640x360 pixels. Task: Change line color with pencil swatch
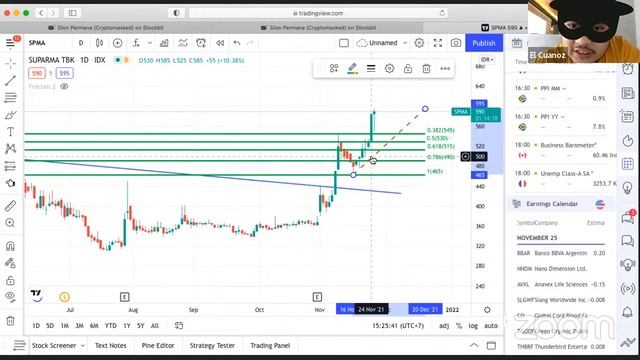coord(352,69)
